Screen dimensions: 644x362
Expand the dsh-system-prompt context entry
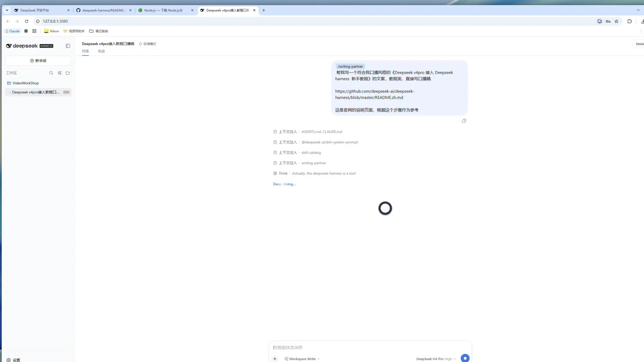(316, 142)
